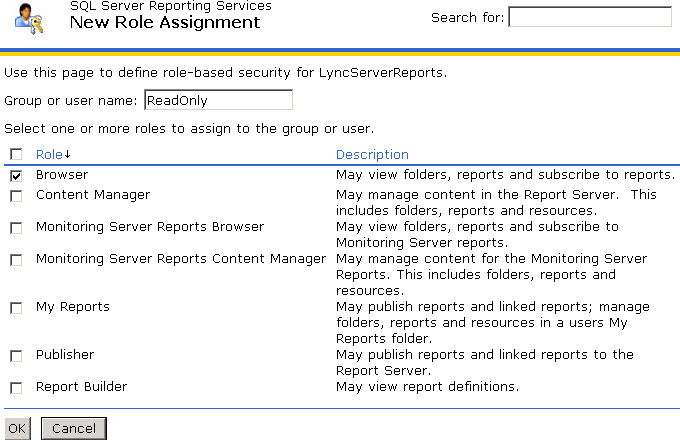Click the New Role Assignment page title
The image size is (680, 440).
pos(165,22)
